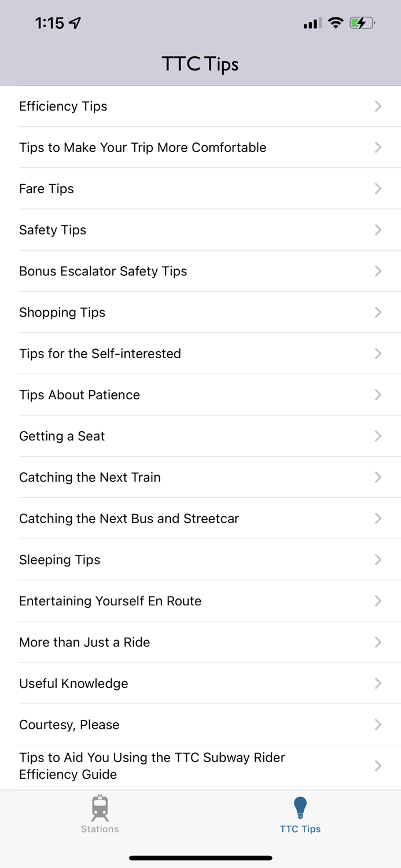This screenshot has width=401, height=868.
Task: Open Efficiency Tips
Action: (200, 106)
